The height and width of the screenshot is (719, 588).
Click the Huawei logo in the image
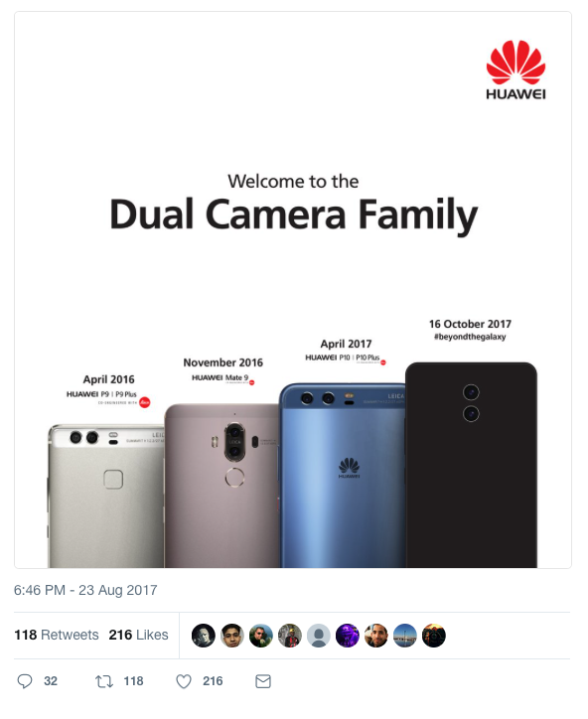516,70
